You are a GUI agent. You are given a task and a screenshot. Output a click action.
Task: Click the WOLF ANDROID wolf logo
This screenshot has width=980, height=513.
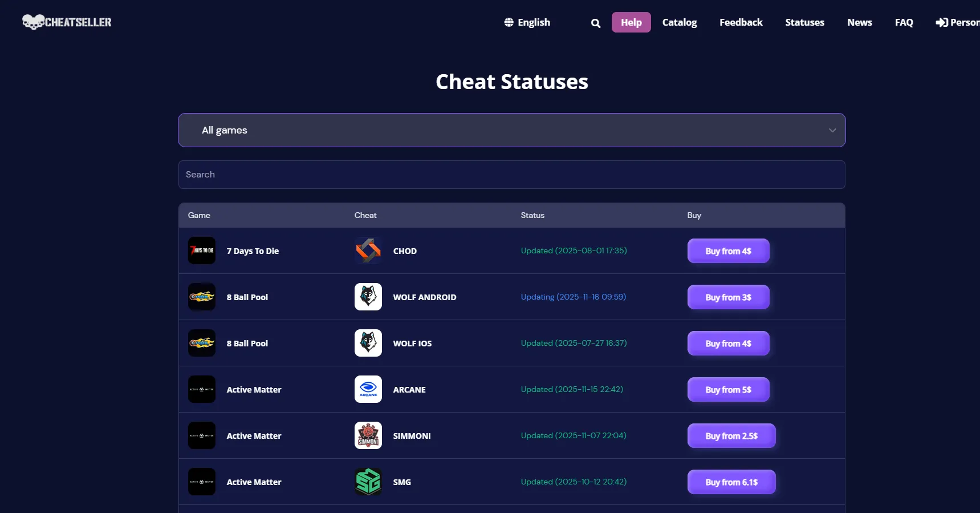point(368,297)
